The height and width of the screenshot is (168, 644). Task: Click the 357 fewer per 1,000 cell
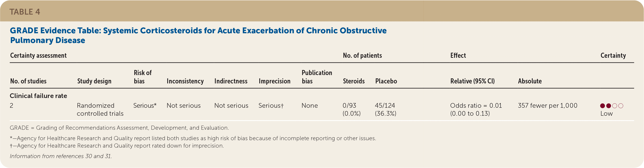tap(547, 106)
